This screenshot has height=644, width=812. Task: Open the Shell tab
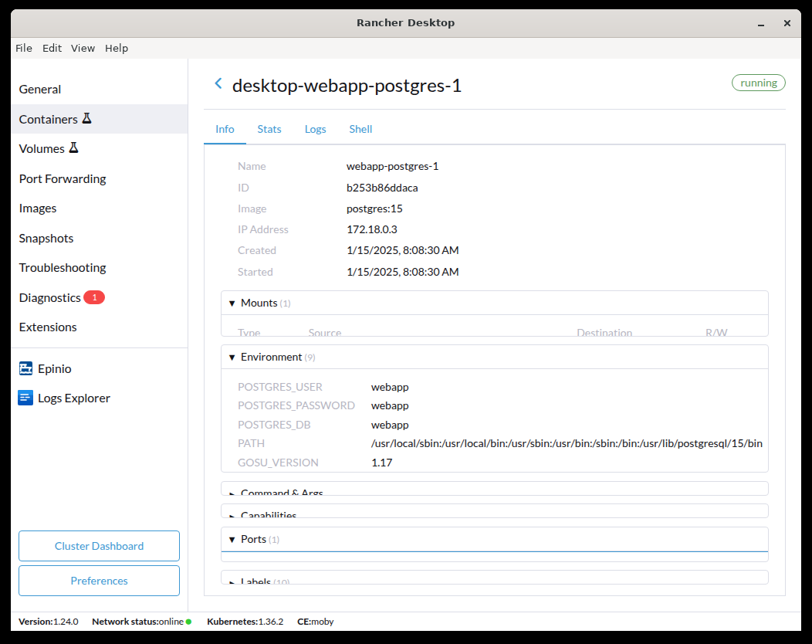coord(360,129)
